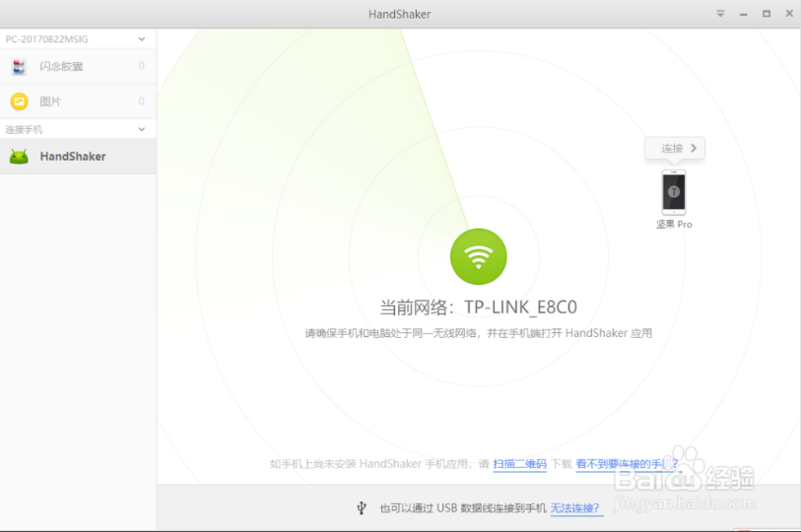The height and width of the screenshot is (532, 801).
Task: Open the 看不到要连接的手机? link
Action: (x=627, y=464)
